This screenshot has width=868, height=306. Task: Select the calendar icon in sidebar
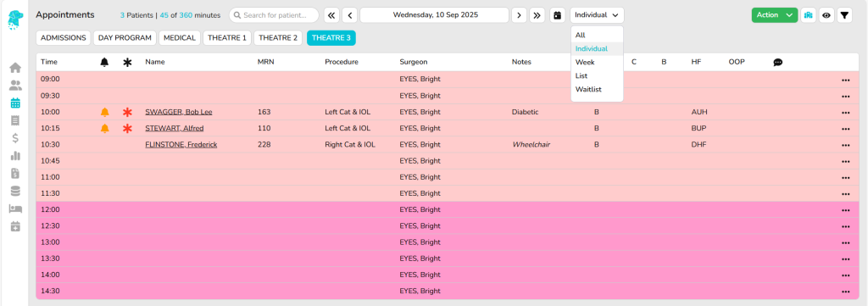(x=15, y=103)
